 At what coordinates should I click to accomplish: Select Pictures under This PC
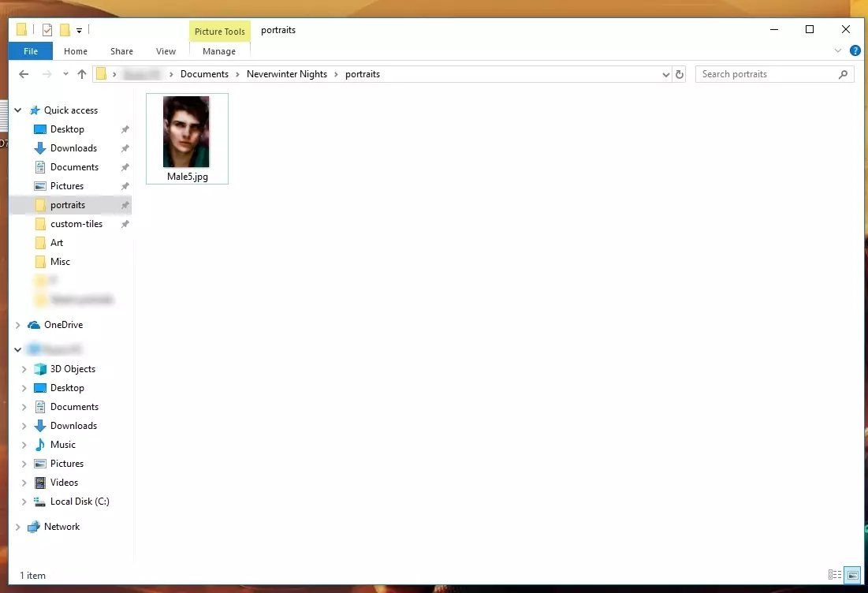click(67, 463)
